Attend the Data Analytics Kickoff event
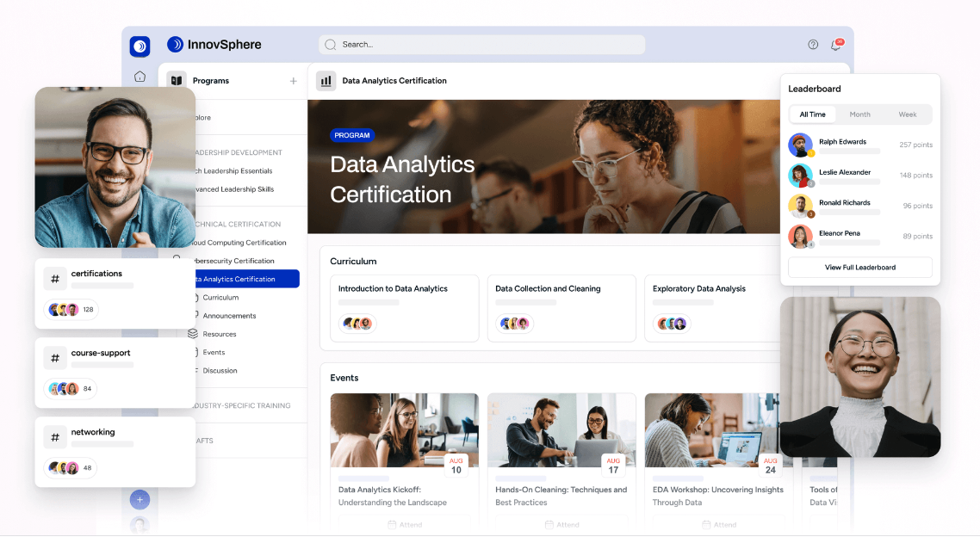Image resolution: width=980 pixels, height=537 pixels. coord(404,524)
